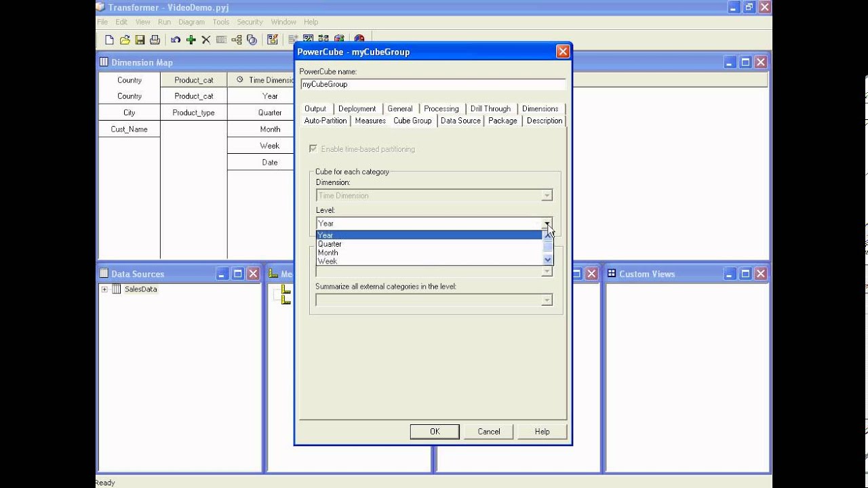Click the Transformer app icon in the title bar
Image resolution: width=868 pixels, height=488 pixels.
coord(100,7)
